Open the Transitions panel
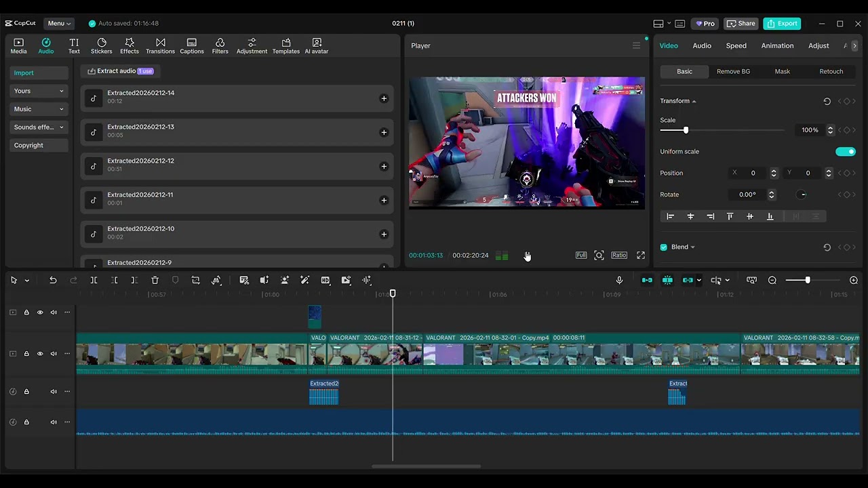Screen dimensions: 868x488 [x=160, y=45]
